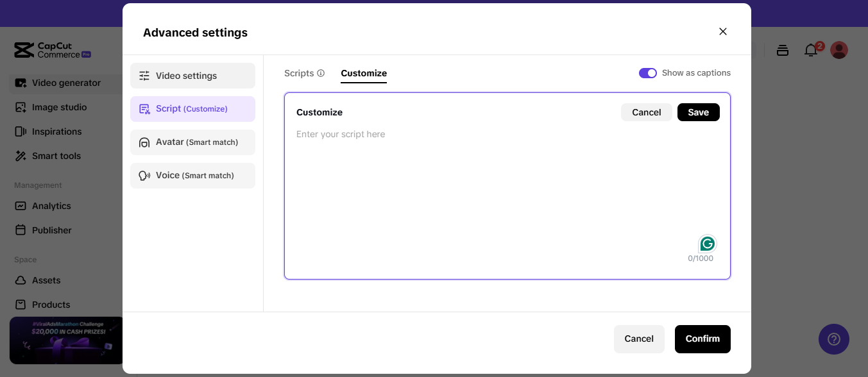Open the help question mark button
This screenshot has width=868, height=377.
coord(833,339)
